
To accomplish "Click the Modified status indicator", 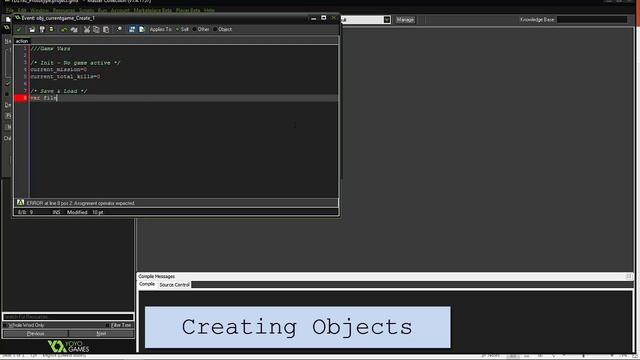I will [x=77, y=212].
